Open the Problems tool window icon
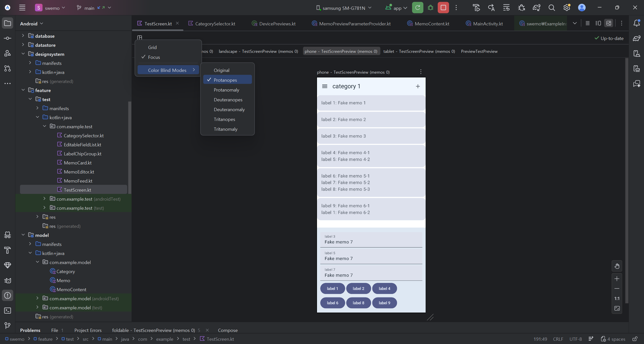This screenshot has height=344, width=644. coord(8,295)
